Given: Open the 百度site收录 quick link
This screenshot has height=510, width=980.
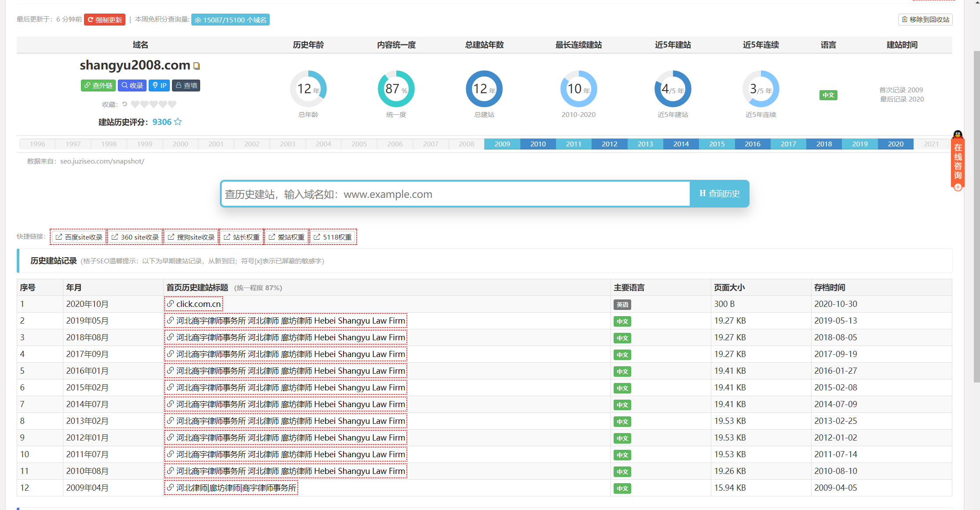Looking at the screenshot, I should [x=79, y=237].
